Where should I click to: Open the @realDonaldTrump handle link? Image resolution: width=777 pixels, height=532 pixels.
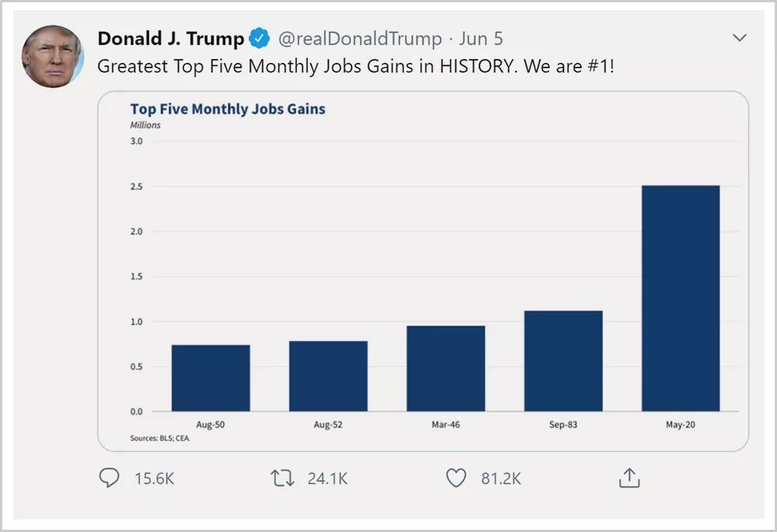pyautogui.click(x=360, y=39)
